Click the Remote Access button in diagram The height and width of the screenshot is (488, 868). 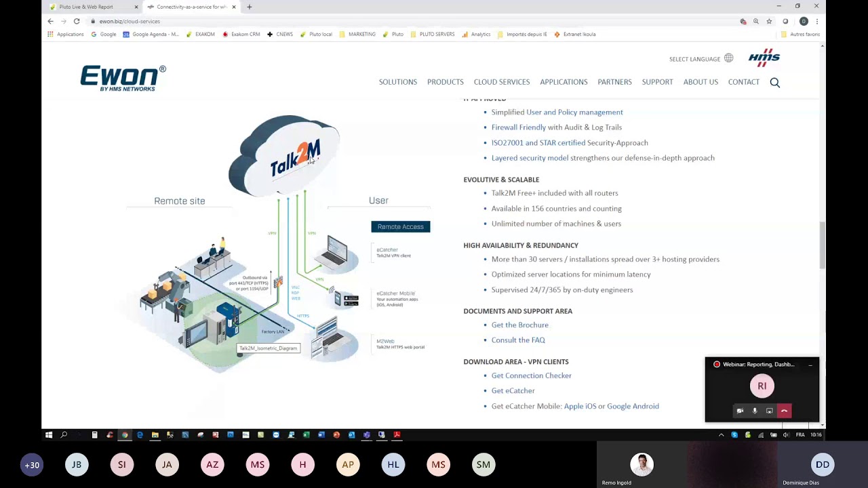coord(401,226)
